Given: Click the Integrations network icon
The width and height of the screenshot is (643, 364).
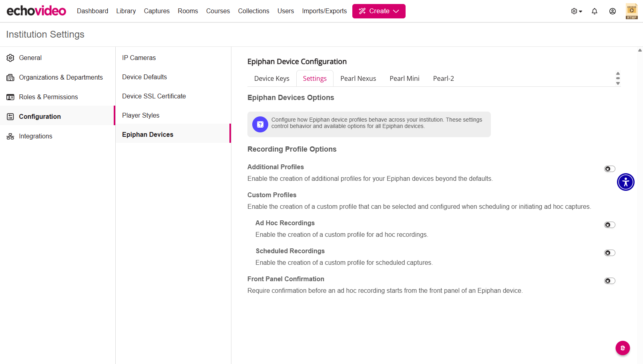Looking at the screenshot, I should coord(10,136).
